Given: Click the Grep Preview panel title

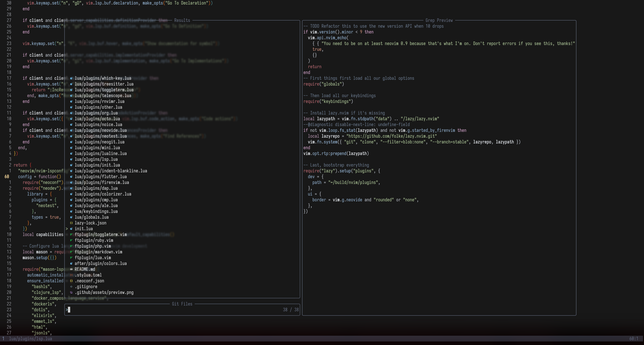Looking at the screenshot, I should 439,20.
